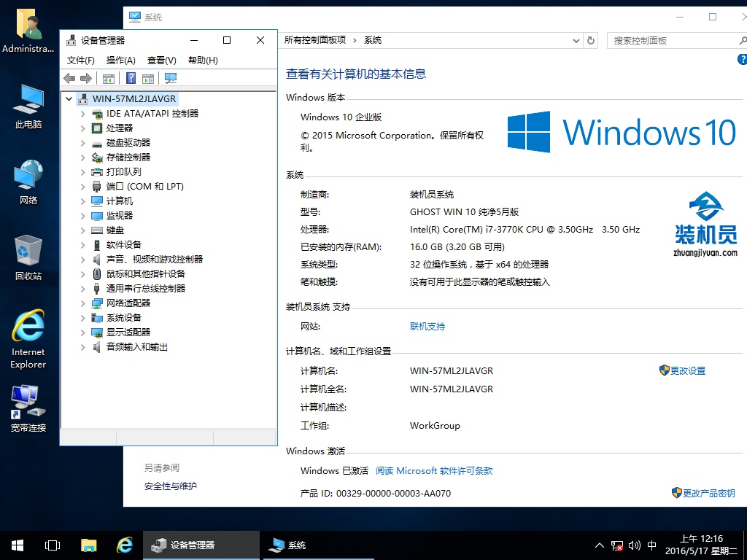Open the 查看(V) View menu
Screen dimensions: 747x560
point(161,61)
